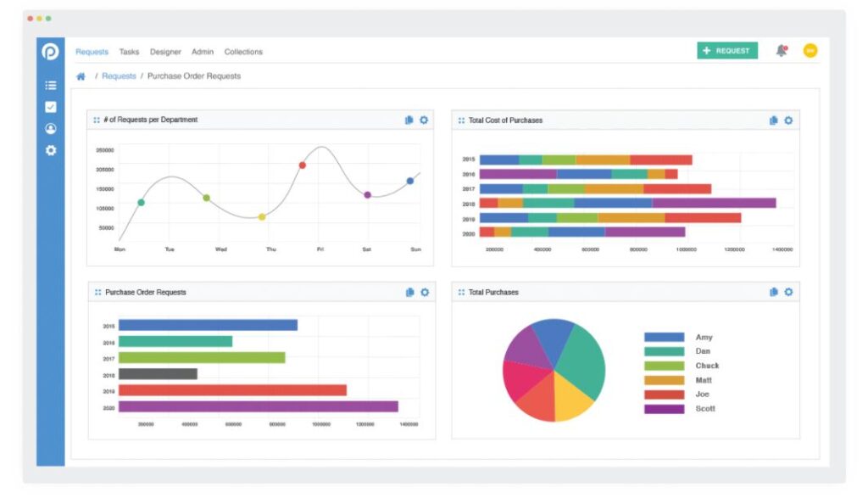Open the notifications bell
868x498 pixels.
(x=781, y=51)
